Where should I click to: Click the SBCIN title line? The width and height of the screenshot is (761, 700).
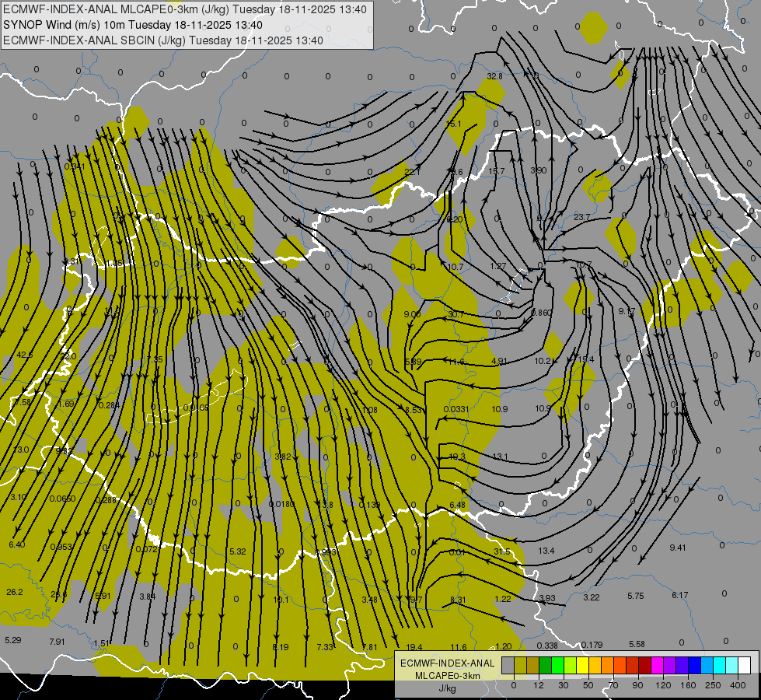pyautogui.click(x=163, y=40)
